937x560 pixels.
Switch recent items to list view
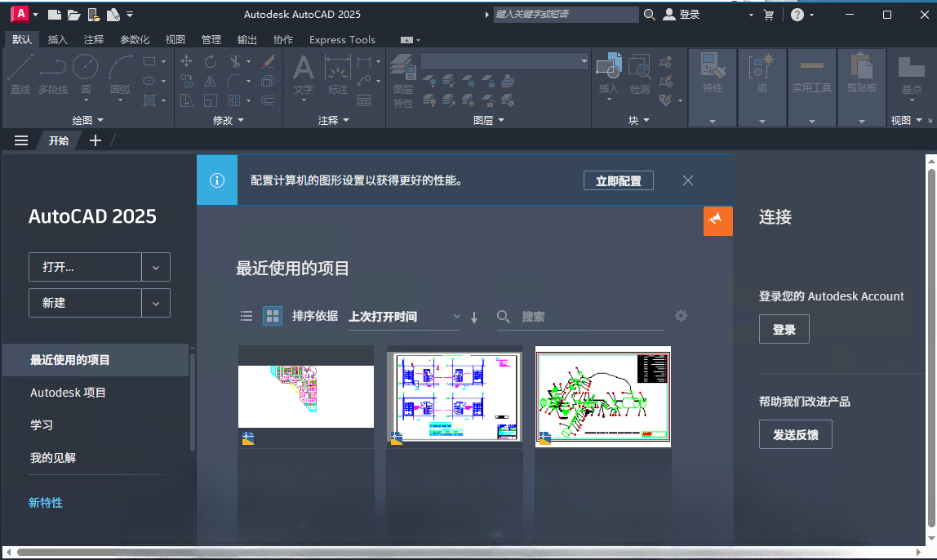(246, 316)
